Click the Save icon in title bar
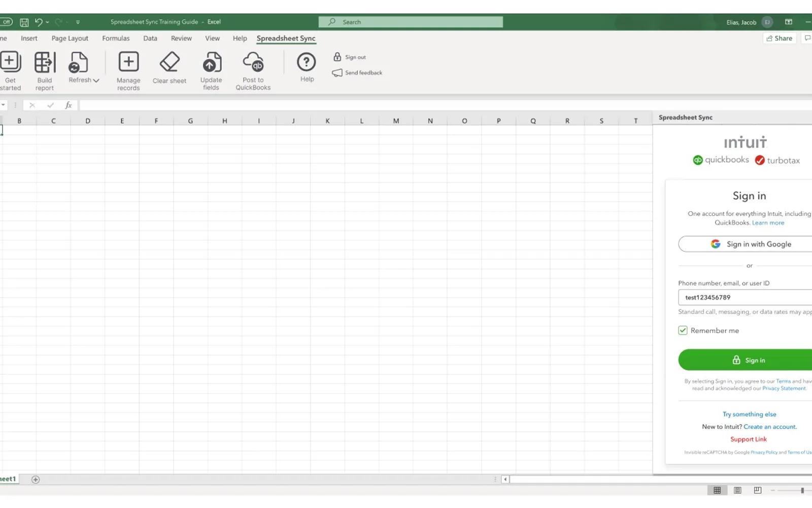812x508 pixels. coord(24,22)
